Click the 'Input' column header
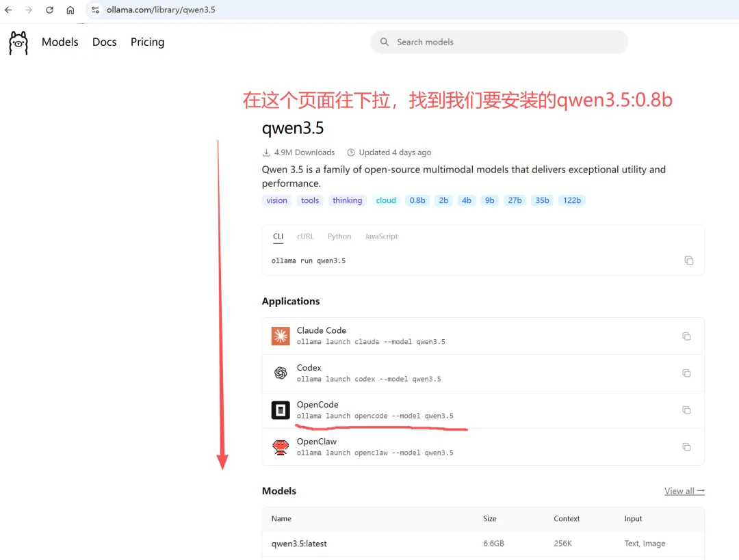Image resolution: width=739 pixels, height=560 pixels. pyautogui.click(x=633, y=518)
